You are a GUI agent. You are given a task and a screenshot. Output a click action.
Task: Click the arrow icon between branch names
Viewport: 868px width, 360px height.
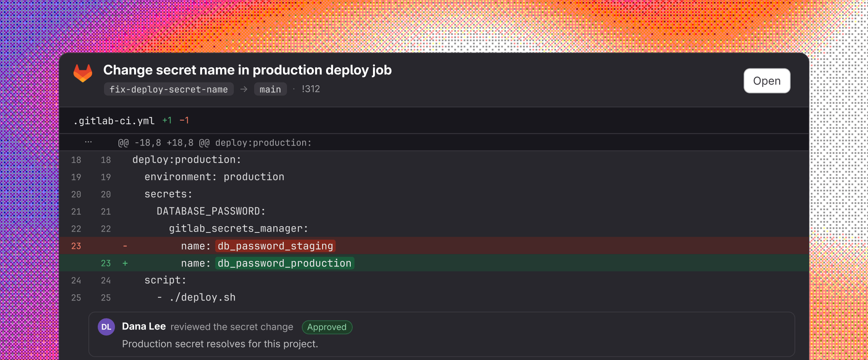coord(244,89)
